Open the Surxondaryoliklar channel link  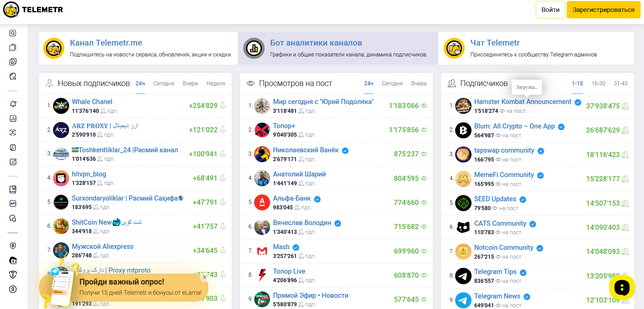point(128,198)
